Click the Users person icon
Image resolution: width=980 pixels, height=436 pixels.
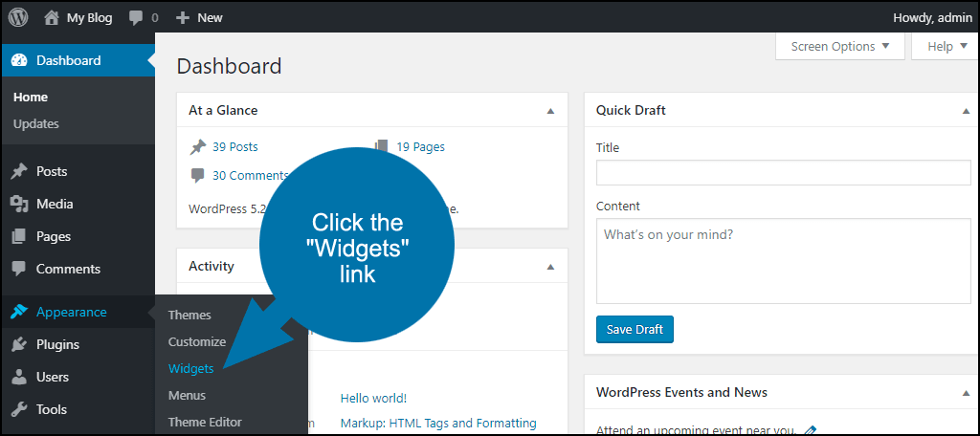[x=18, y=378]
